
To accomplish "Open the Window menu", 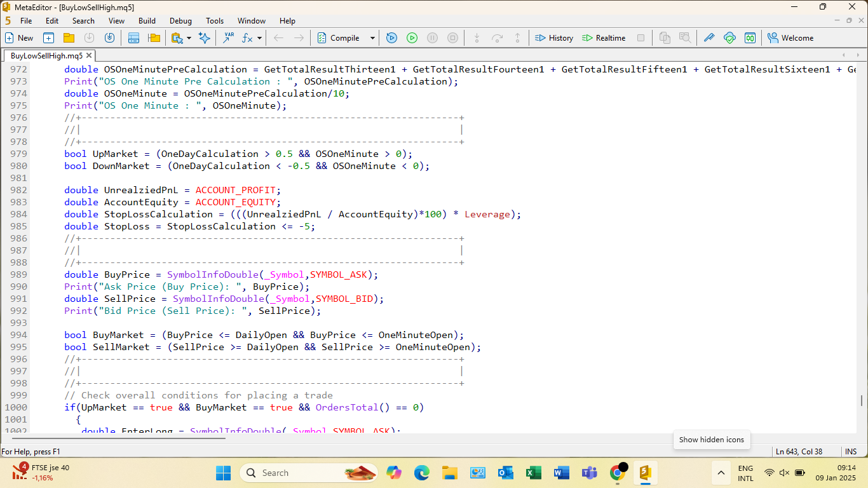I will coord(252,21).
